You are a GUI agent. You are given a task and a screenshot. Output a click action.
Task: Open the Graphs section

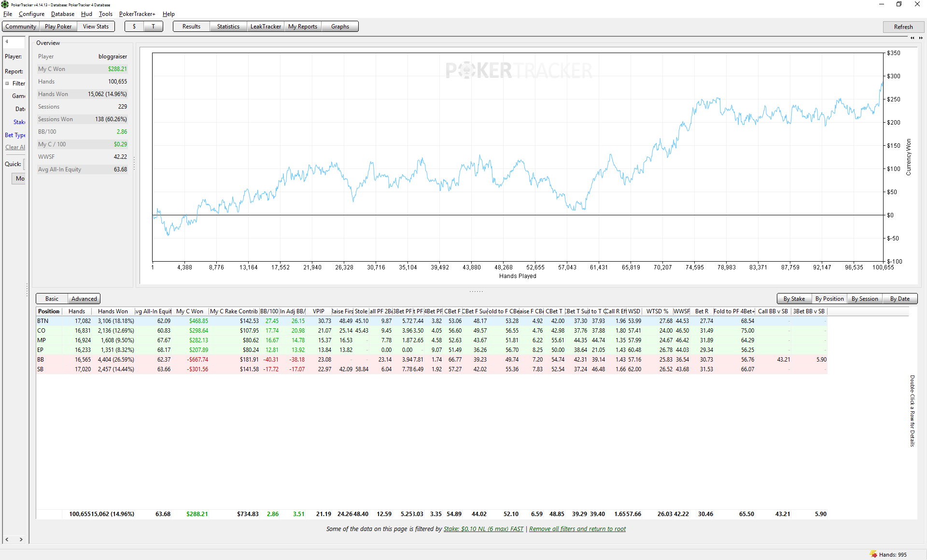click(340, 27)
